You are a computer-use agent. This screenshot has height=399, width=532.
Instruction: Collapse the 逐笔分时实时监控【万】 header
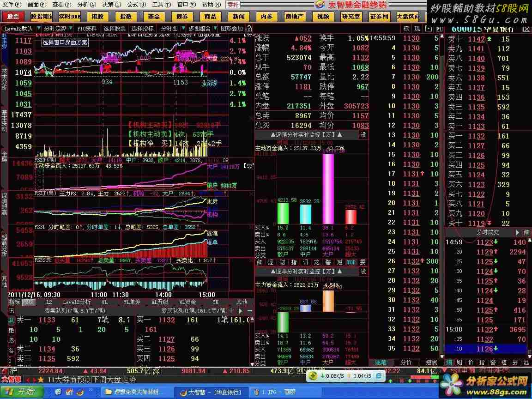(306, 135)
